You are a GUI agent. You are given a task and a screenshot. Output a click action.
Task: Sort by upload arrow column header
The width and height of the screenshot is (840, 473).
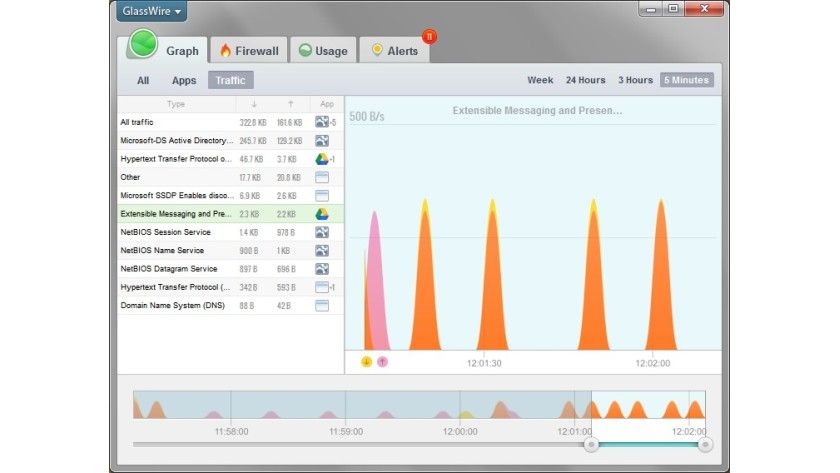(x=291, y=104)
